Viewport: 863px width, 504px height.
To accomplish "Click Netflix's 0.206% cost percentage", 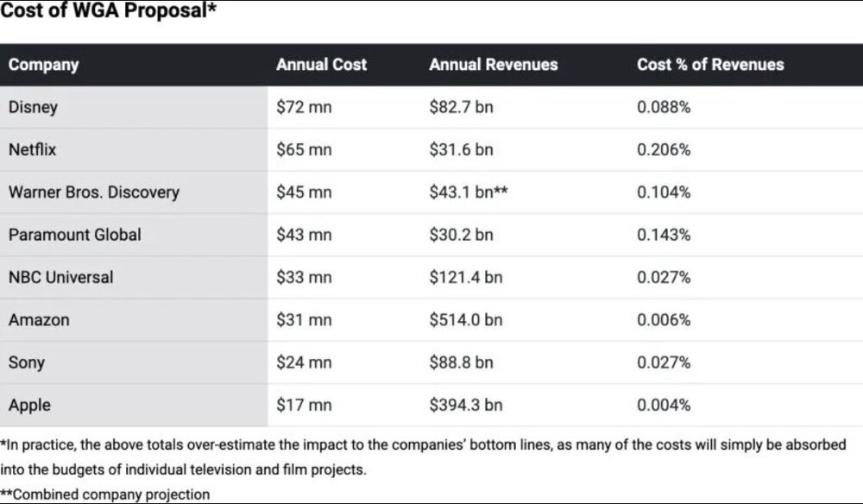I will pos(664,149).
